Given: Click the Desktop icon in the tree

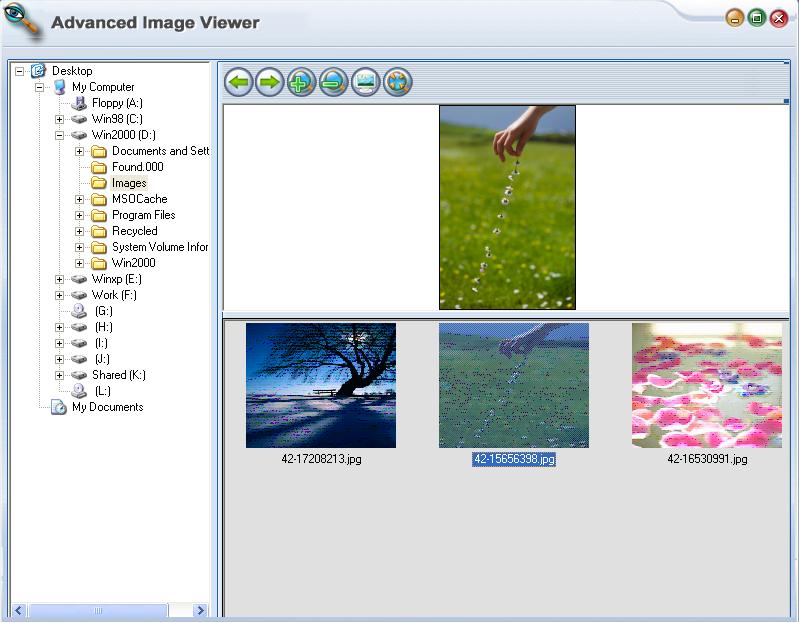Looking at the screenshot, I should pyautogui.click(x=38, y=71).
